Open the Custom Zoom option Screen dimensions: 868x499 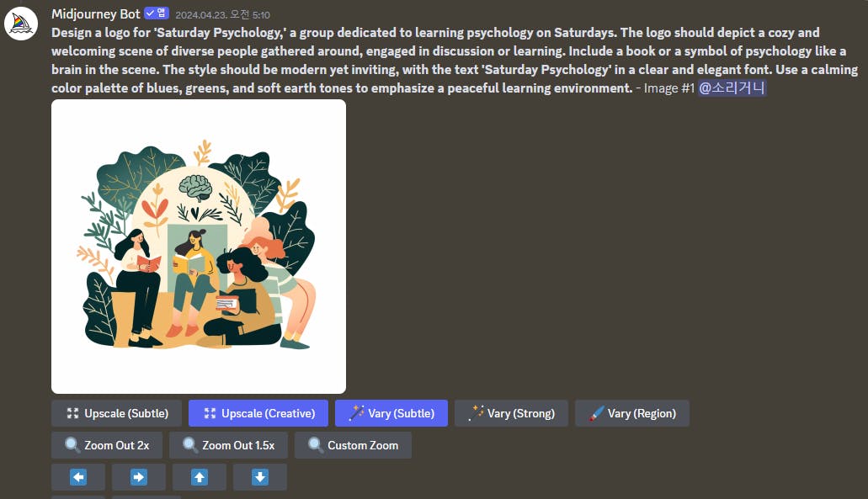point(354,445)
